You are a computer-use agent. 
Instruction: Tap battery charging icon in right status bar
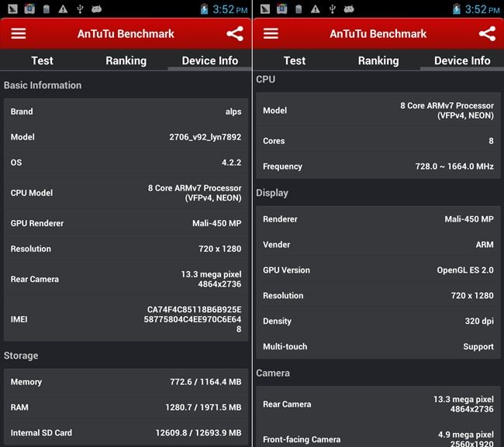456,9
